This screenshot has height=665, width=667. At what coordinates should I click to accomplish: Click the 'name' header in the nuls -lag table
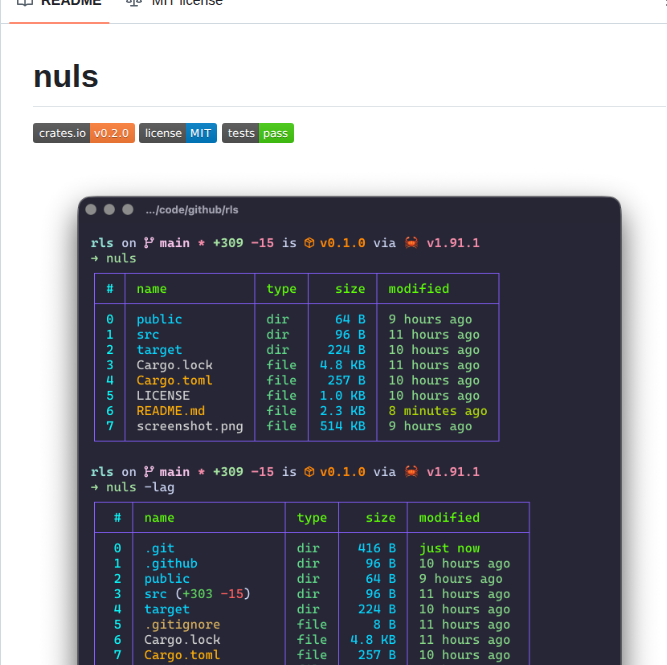point(159,518)
